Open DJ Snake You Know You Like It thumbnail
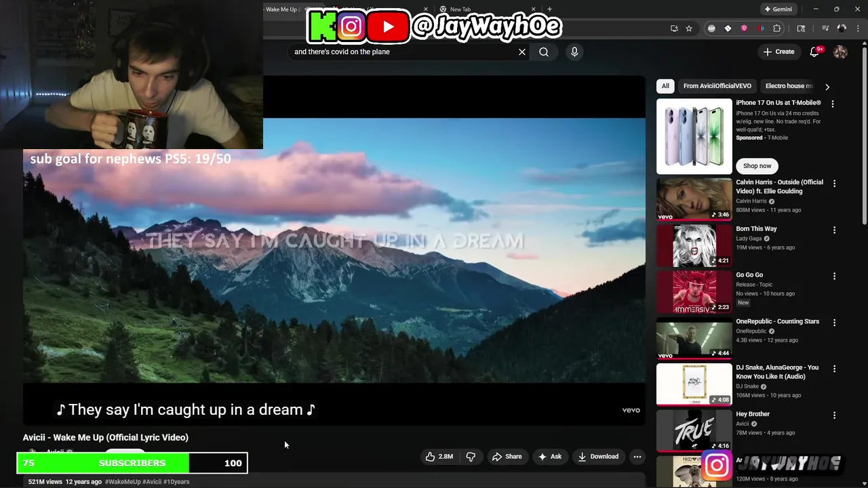 [x=694, y=385]
